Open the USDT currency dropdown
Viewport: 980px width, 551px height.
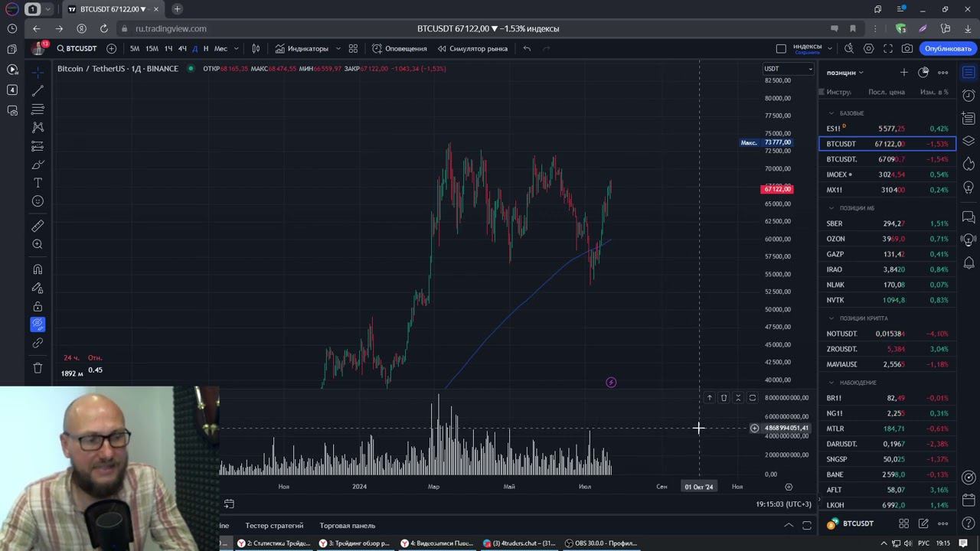point(789,69)
